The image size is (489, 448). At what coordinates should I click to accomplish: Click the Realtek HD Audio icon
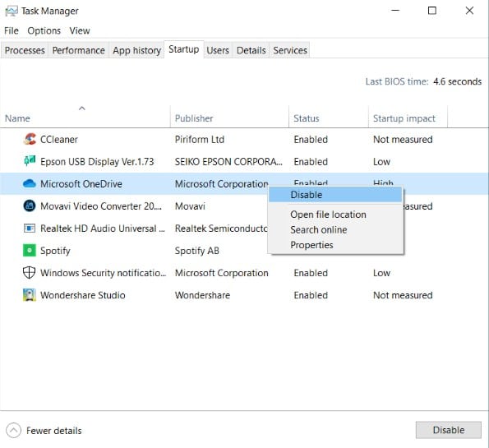click(30, 229)
